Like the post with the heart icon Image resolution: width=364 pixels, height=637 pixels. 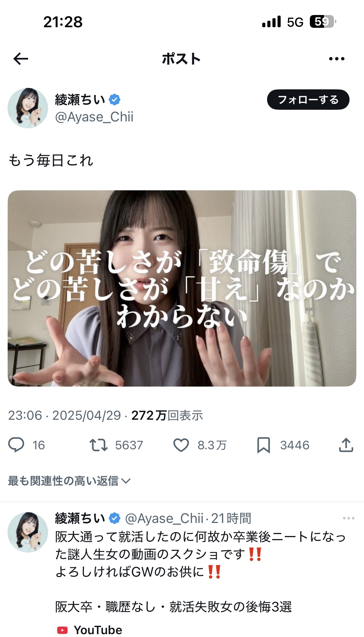point(181,445)
